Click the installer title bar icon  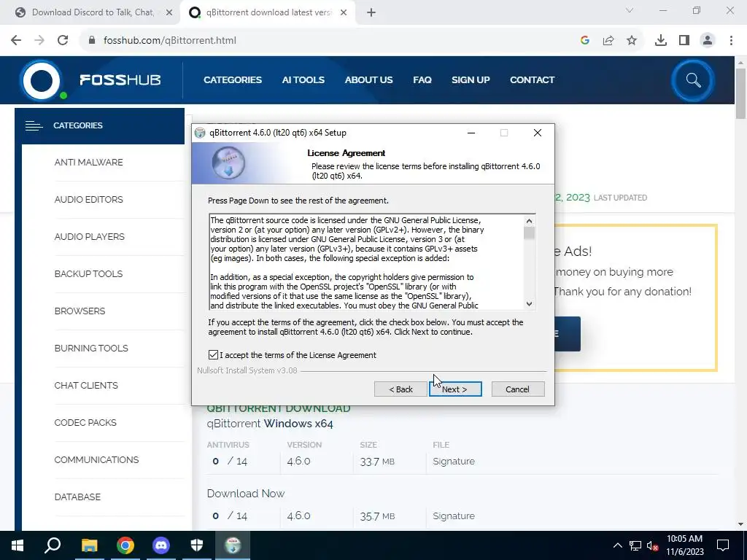click(x=200, y=133)
